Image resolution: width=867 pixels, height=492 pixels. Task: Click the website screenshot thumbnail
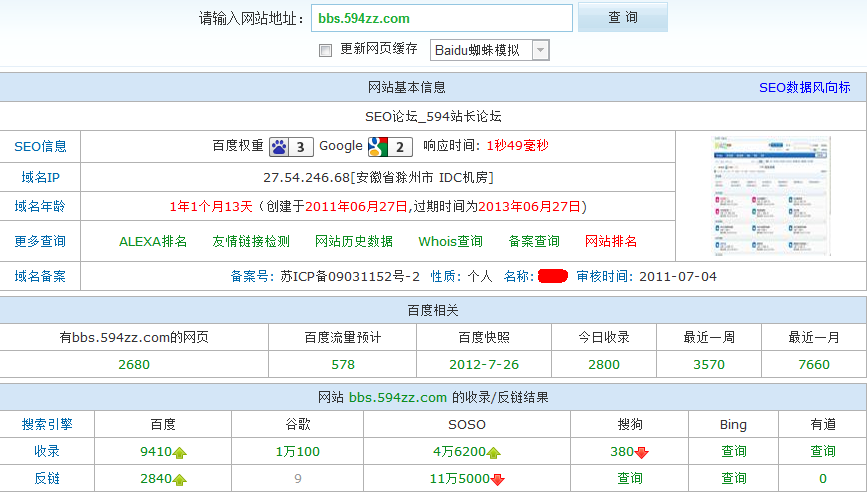(x=758, y=196)
